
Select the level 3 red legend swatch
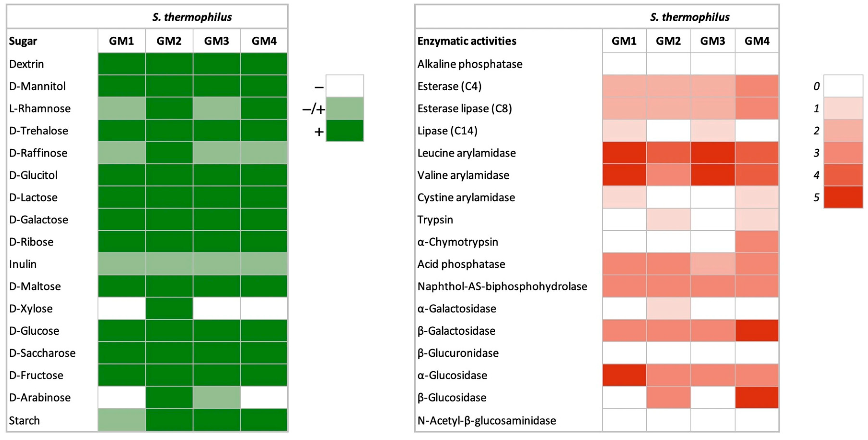pyautogui.click(x=843, y=153)
